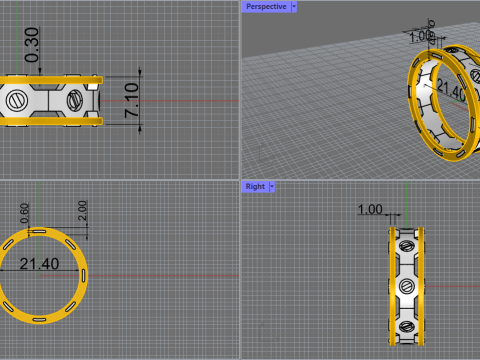
Task: Expand the Right viewport dropdown arrow
Action: pos(272,187)
